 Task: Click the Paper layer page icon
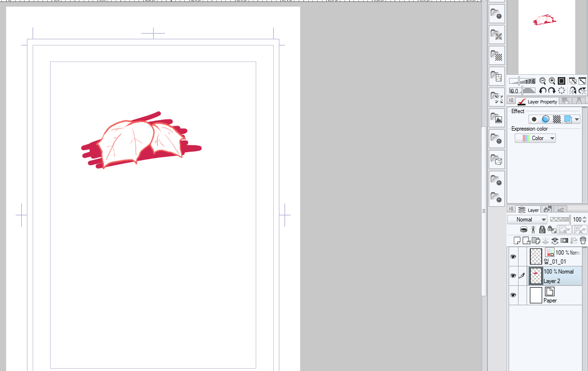pos(549,291)
